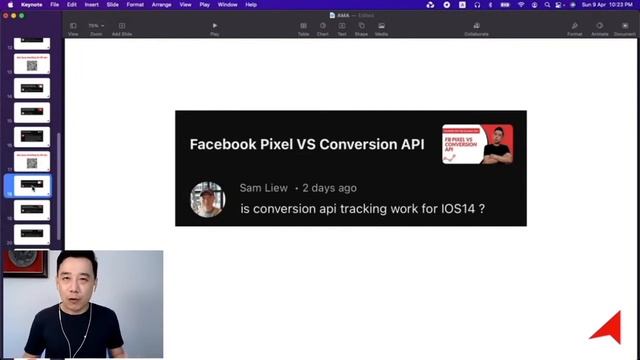Start the slideshow with the Play button
Screen dimensions: 640x360
point(215,29)
